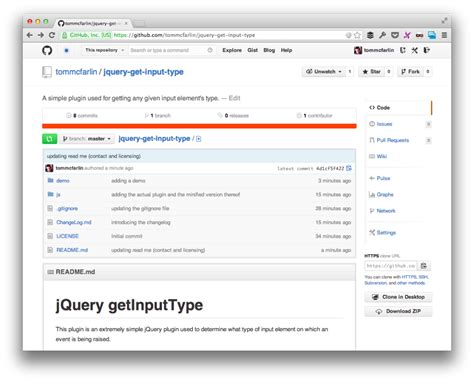Add a new file with the plus icon
Screen dimensions: 474x382
point(198,139)
